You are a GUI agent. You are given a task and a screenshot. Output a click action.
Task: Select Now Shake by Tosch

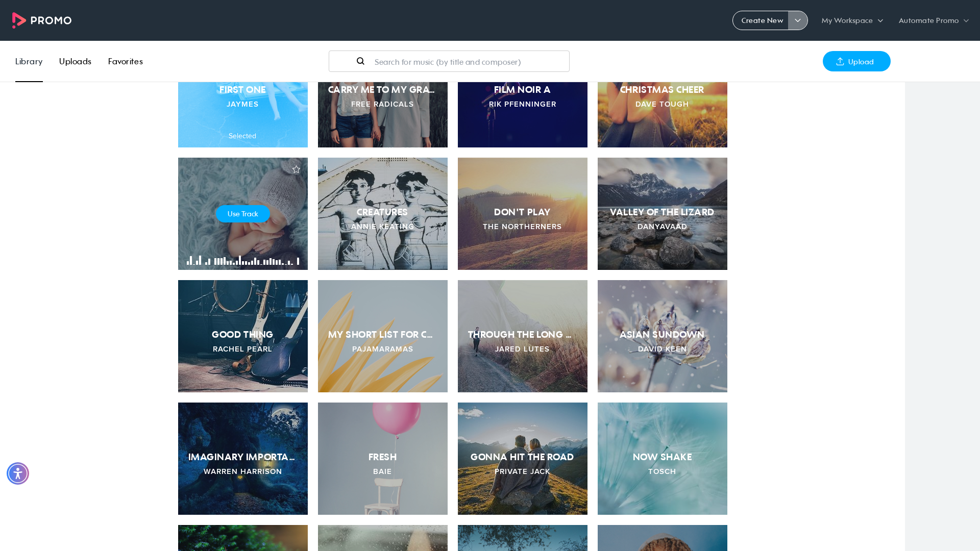[x=663, y=459]
